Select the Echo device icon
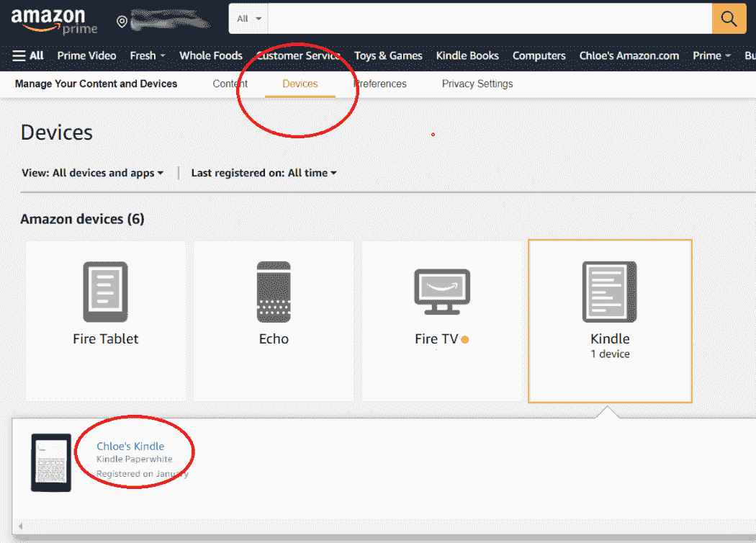The width and height of the screenshot is (756, 543). [274, 291]
